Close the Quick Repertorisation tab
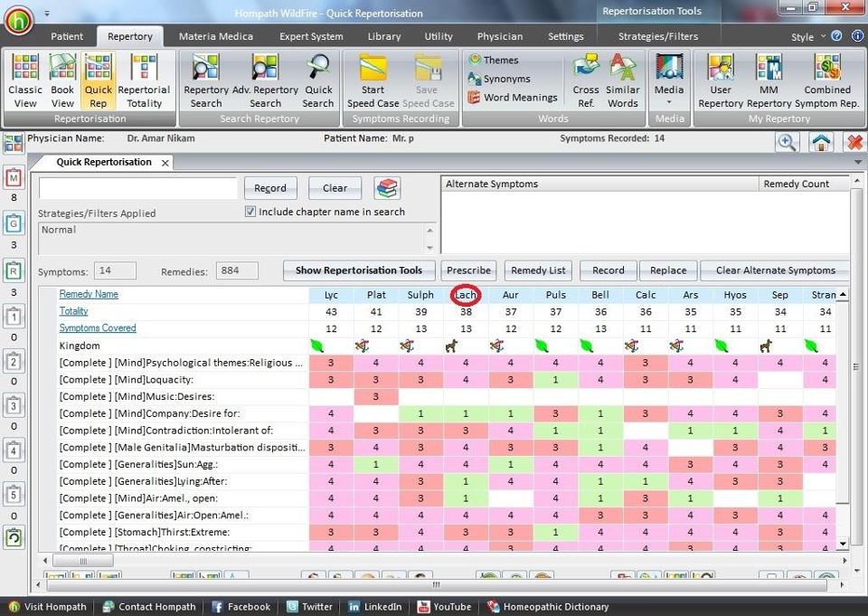The width and height of the screenshot is (868, 616). click(165, 163)
